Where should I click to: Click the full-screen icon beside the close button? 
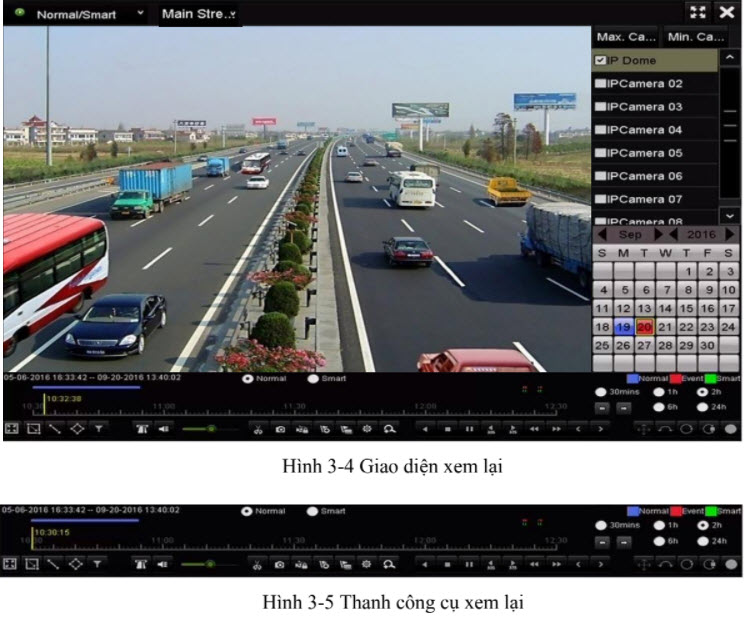point(699,12)
